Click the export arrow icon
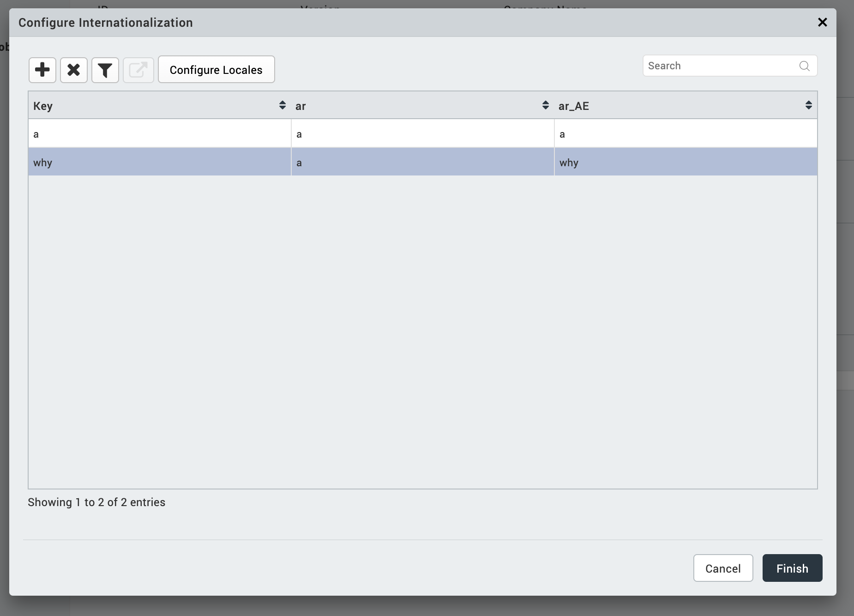 pyautogui.click(x=138, y=70)
